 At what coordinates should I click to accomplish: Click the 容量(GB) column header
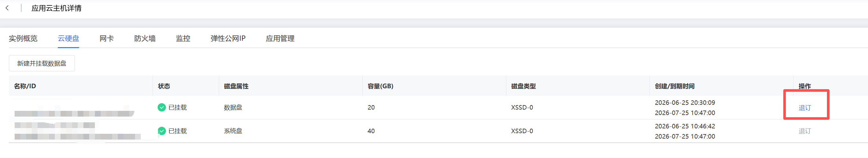(x=381, y=86)
